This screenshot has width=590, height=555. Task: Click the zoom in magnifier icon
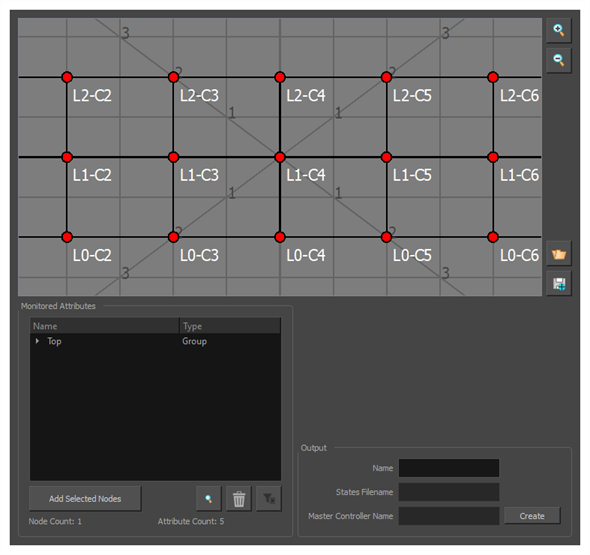point(559,30)
